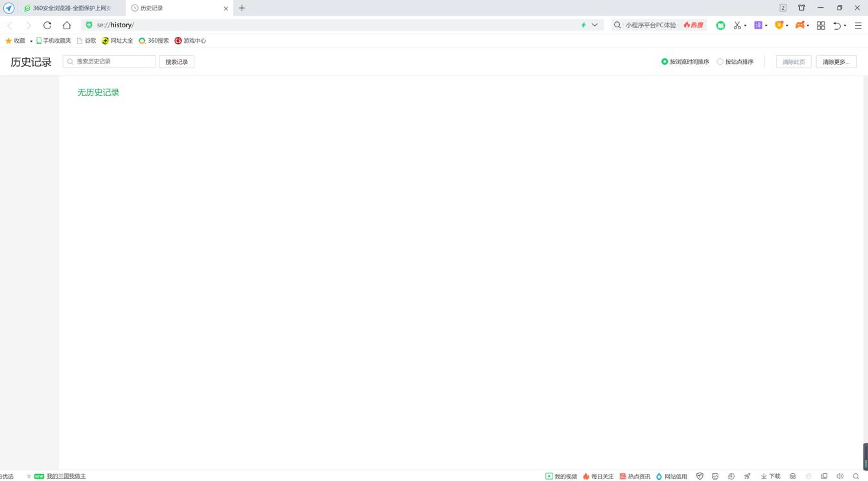The image size is (868, 481).
Task: Click the orange shield wallet icon
Action: coord(779,25)
